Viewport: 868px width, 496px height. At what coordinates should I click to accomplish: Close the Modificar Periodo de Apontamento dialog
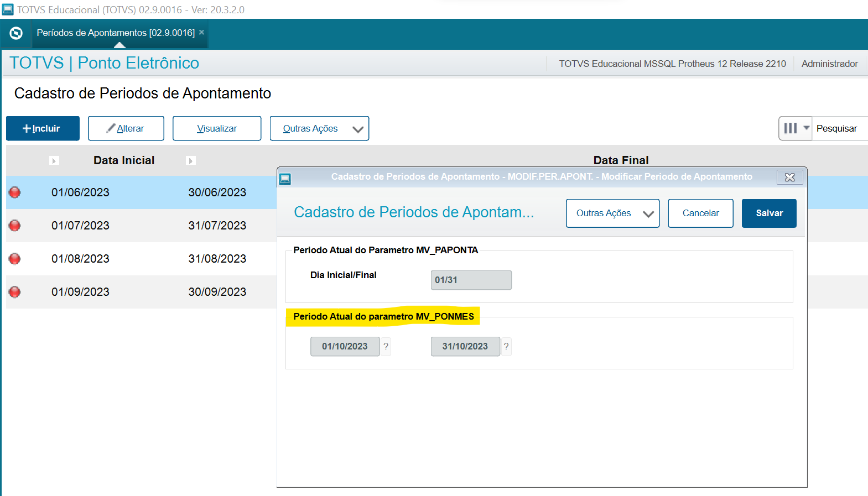tap(789, 177)
